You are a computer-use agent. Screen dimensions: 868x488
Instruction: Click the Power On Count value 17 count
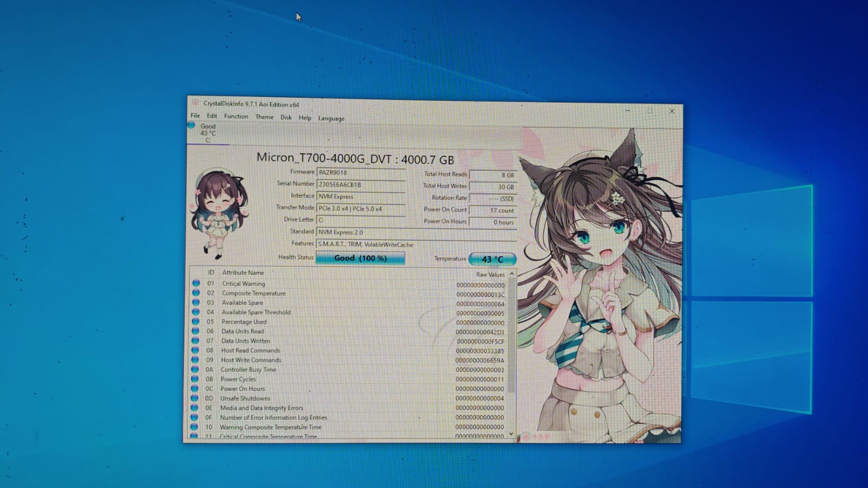493,211
